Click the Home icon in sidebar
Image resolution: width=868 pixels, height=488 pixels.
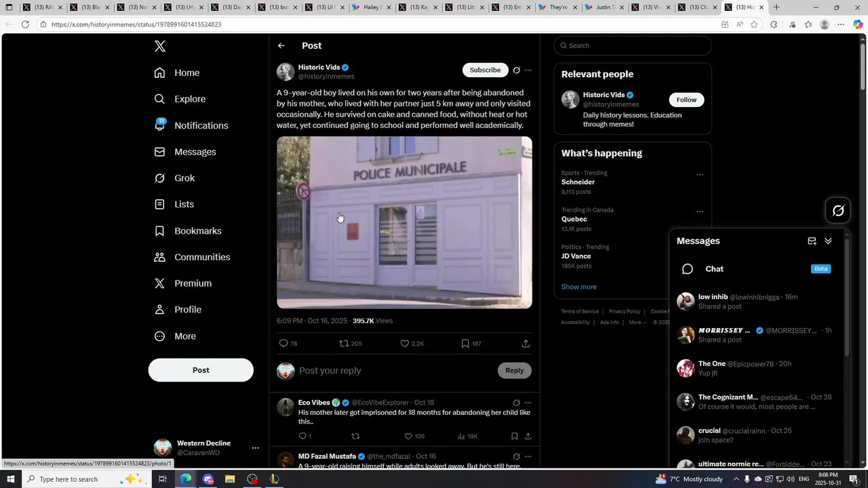click(159, 73)
